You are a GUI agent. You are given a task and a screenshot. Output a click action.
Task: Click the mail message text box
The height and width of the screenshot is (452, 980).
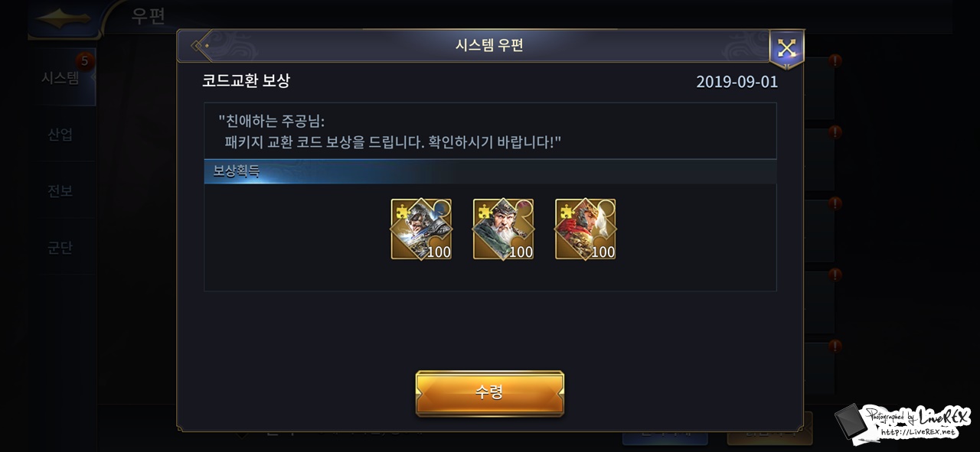(x=490, y=131)
